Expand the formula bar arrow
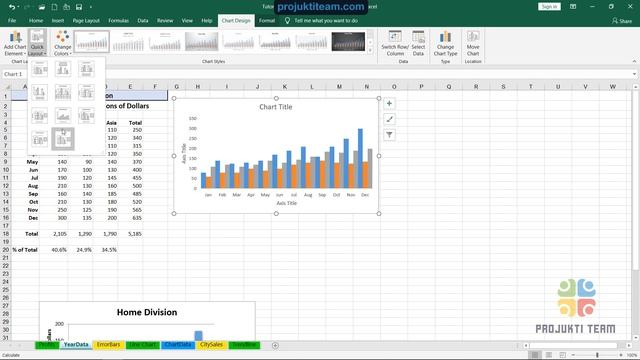This screenshot has width=640, height=360. tap(634, 74)
